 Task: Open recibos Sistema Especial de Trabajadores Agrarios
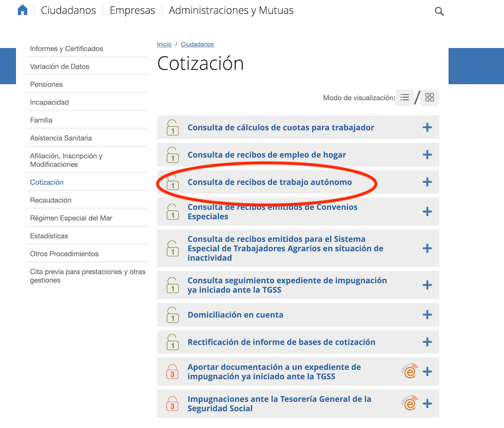tap(285, 248)
